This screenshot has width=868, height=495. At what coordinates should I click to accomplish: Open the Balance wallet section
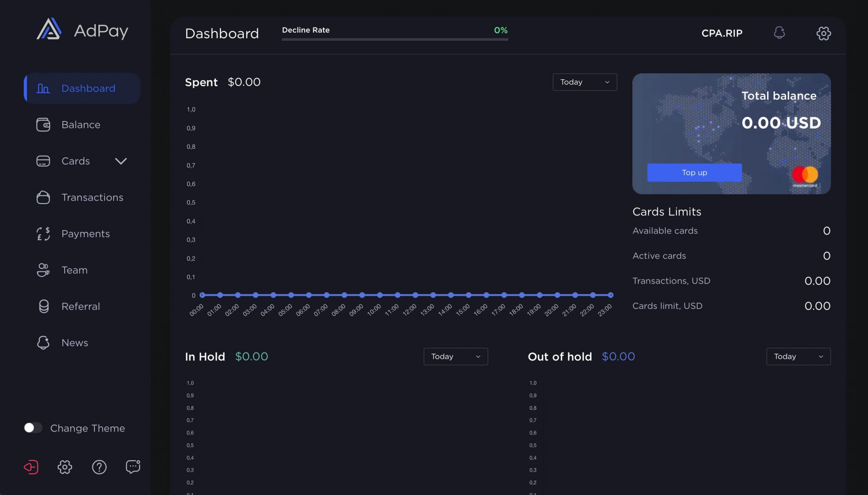81,125
